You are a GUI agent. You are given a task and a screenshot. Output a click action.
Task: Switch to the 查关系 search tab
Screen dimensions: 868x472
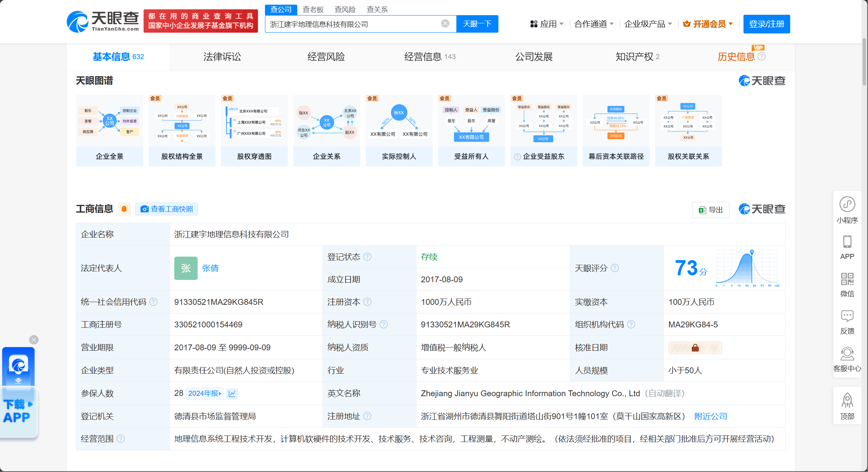(377, 10)
